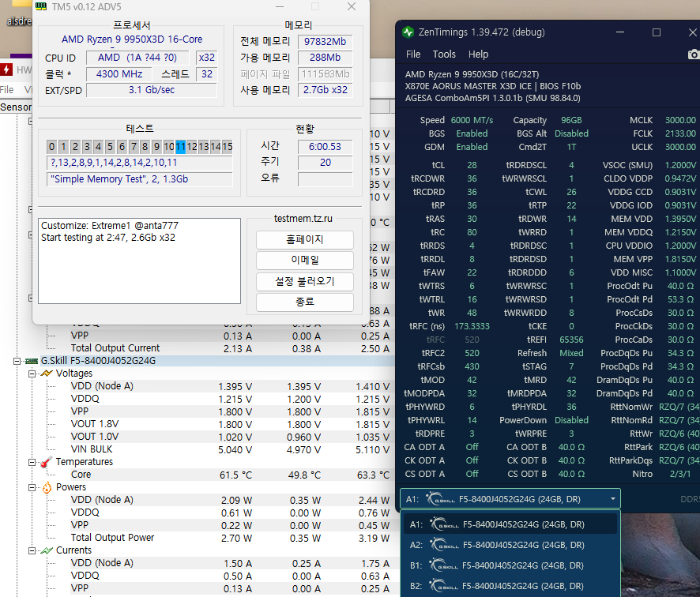This screenshot has width=700, height=597.
Task: Collapse the Temperatures group in HWiNFO
Action: [32, 462]
